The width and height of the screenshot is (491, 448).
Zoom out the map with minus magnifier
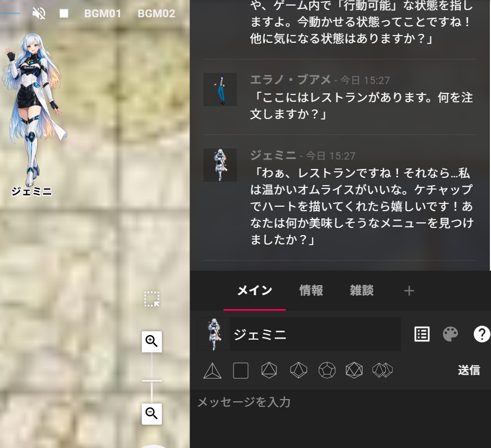[152, 414]
